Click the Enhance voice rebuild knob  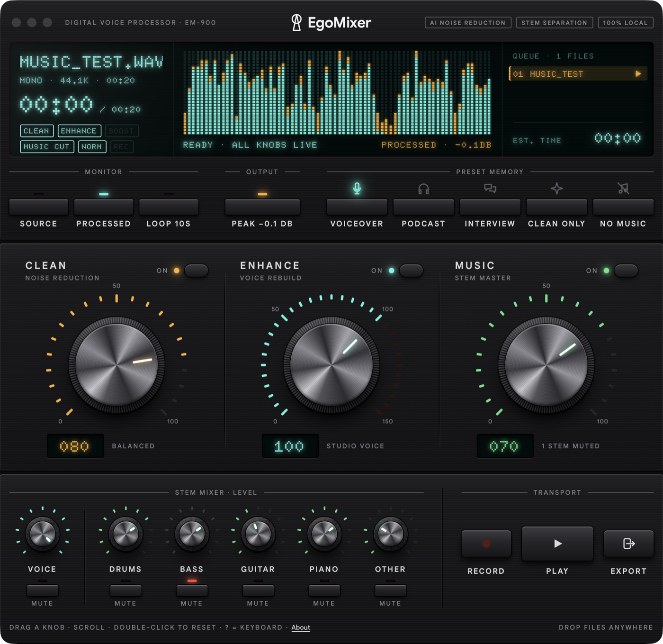pyautogui.click(x=331, y=365)
